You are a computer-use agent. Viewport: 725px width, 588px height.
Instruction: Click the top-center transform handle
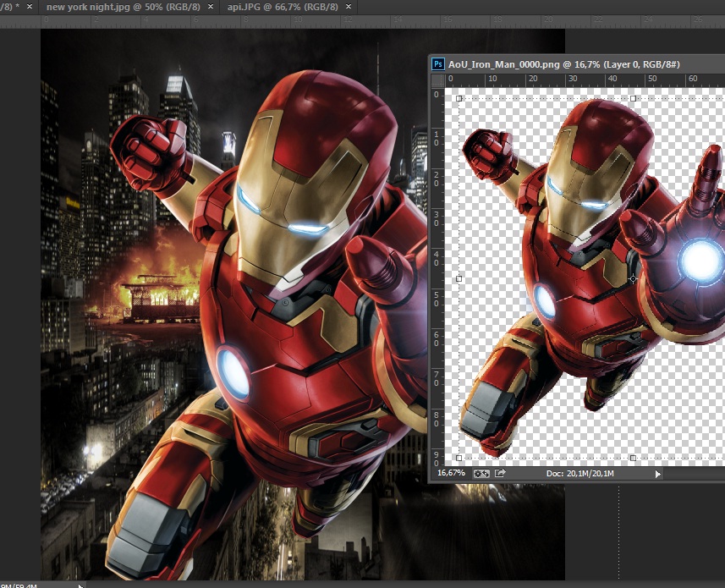tap(634, 98)
